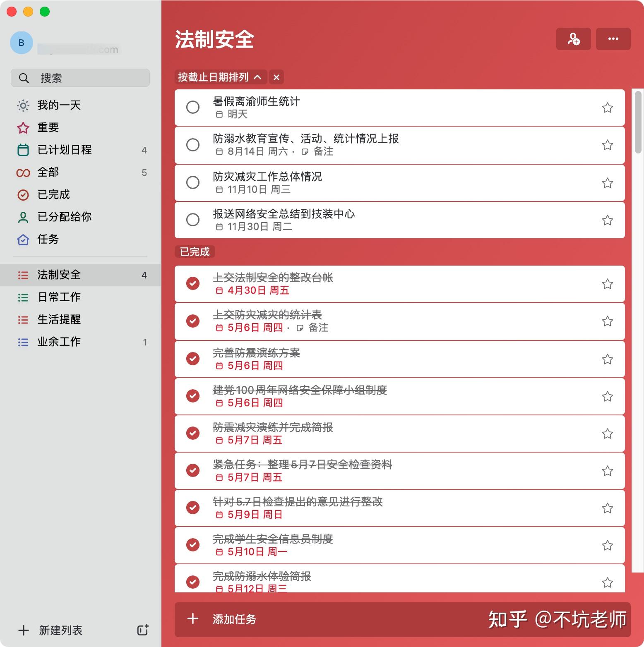Open the 重要 list
This screenshot has width=644, height=647.
coord(80,127)
